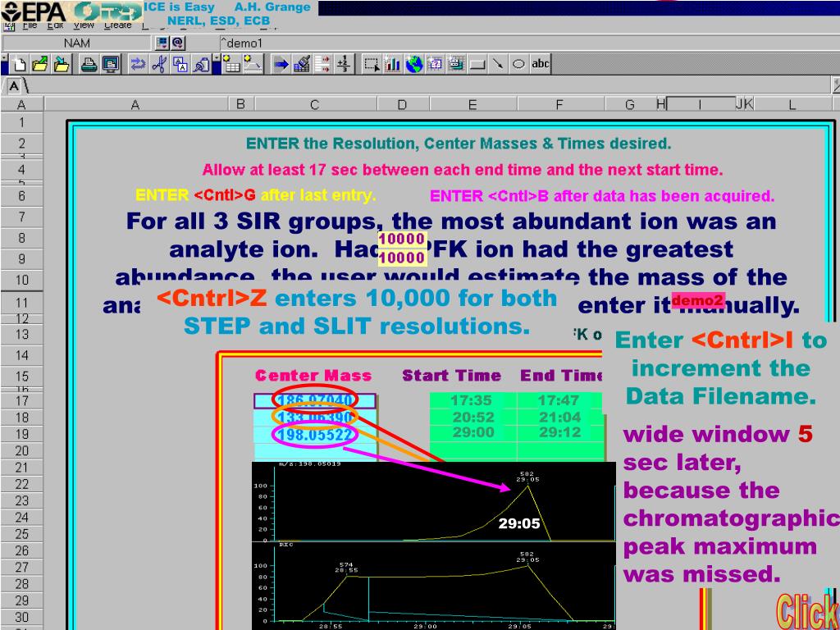Click the New workbook icon

click(x=20, y=65)
